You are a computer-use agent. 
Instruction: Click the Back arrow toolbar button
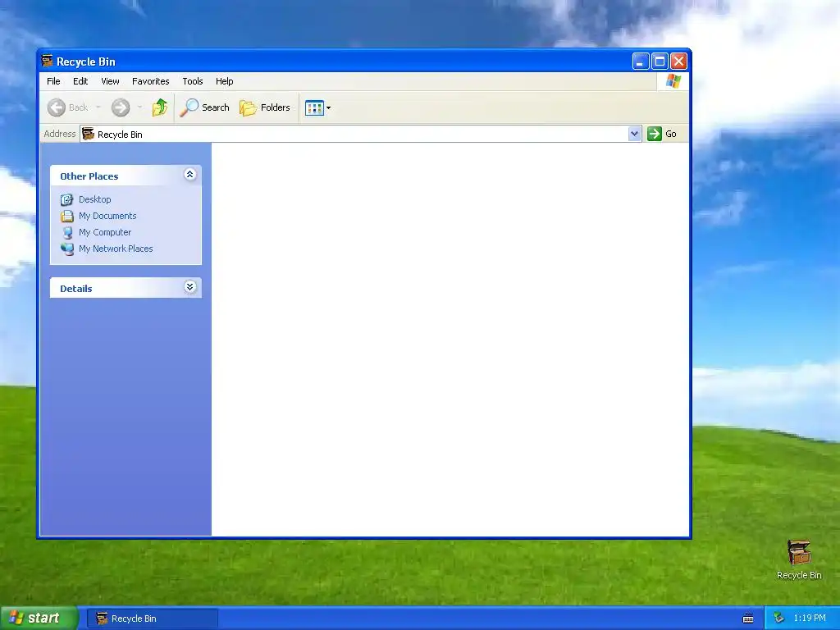pyautogui.click(x=57, y=107)
